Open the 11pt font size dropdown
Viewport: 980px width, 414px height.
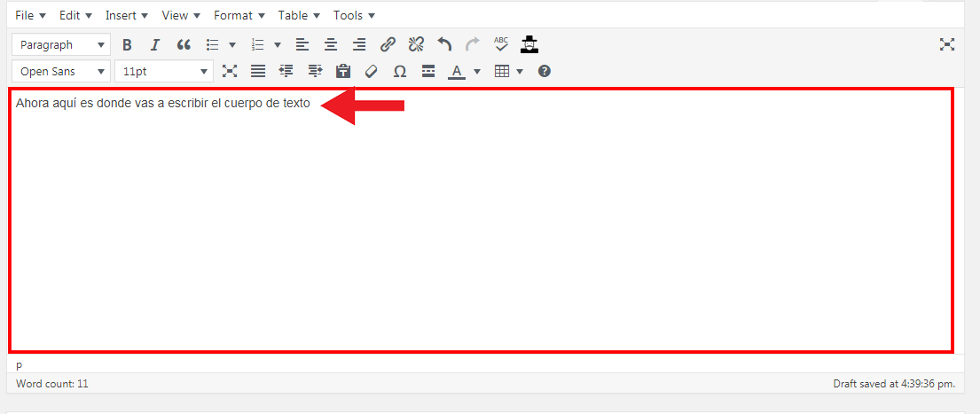click(165, 71)
